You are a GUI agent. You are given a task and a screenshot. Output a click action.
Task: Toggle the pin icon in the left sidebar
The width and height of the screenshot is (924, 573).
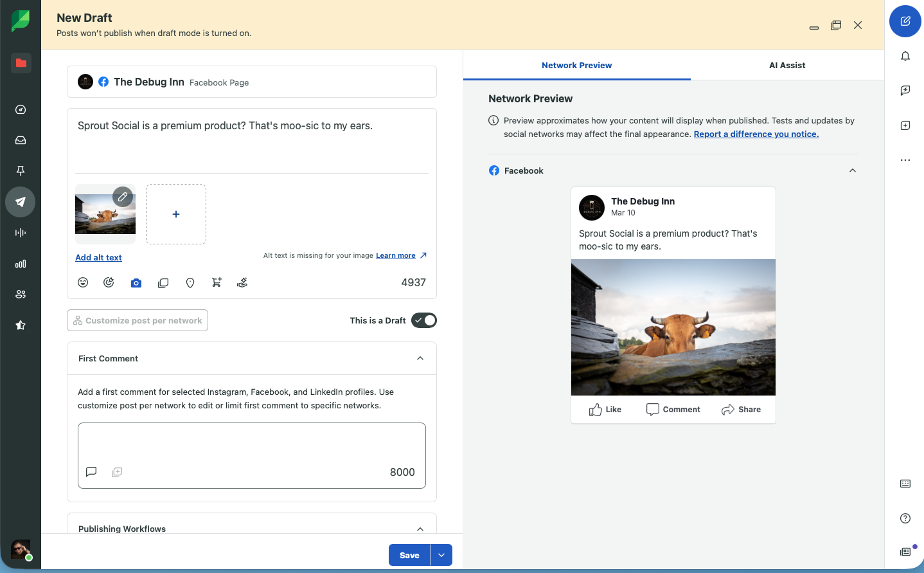tap(20, 171)
